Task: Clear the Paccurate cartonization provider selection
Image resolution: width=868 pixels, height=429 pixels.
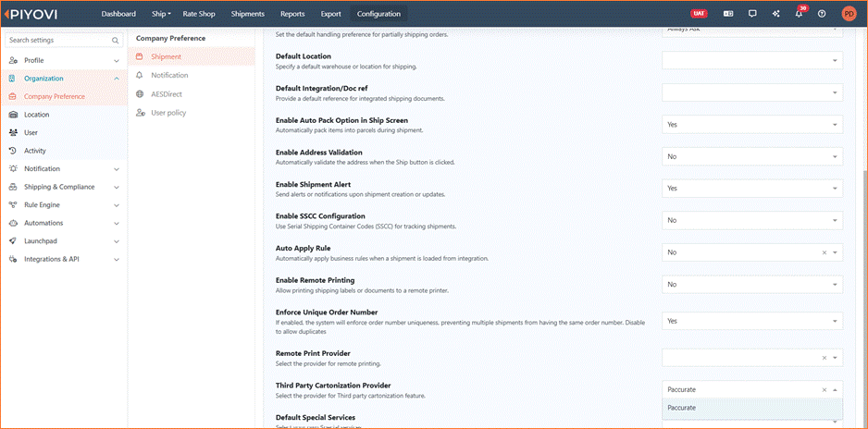Action: (825, 390)
